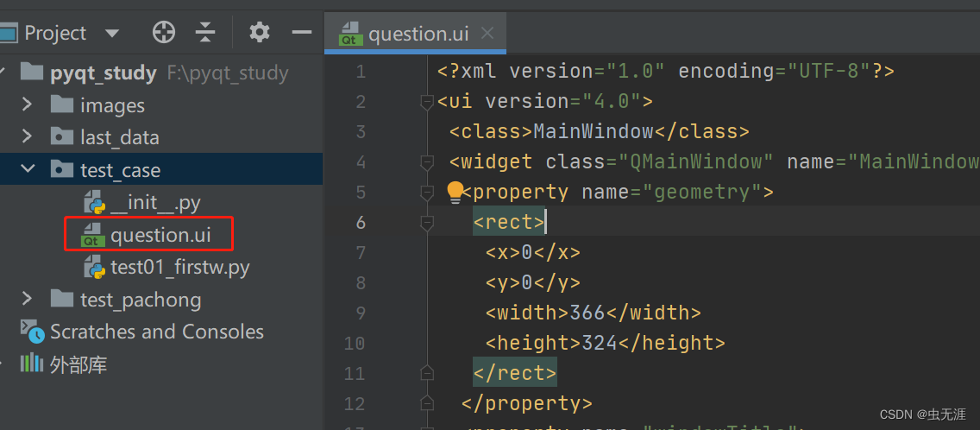Select the last_data folder row
This screenshot has width=980, height=430.
coord(161,137)
